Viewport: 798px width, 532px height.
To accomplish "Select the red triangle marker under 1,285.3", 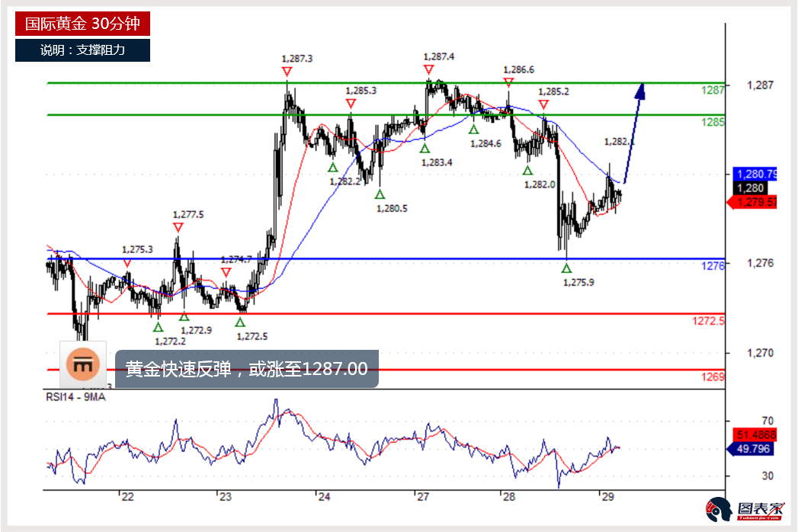I will 351,104.
